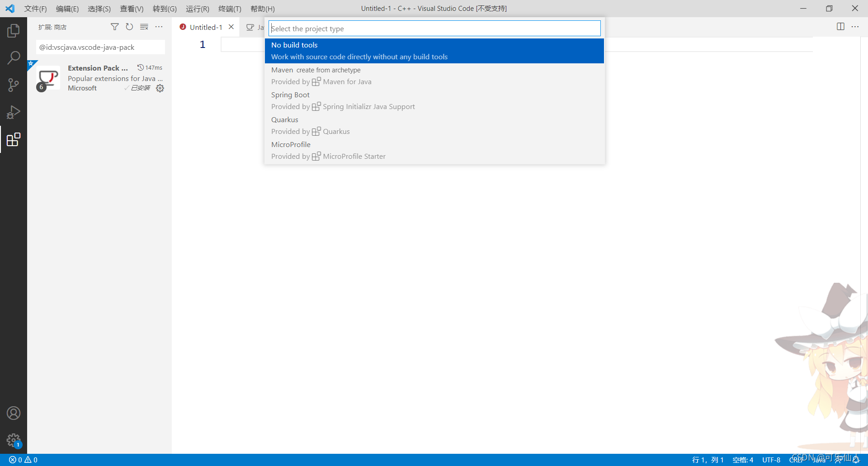The width and height of the screenshot is (868, 466).
Task: Click the Extension Pack for Java coffee icon
Action: [48, 78]
